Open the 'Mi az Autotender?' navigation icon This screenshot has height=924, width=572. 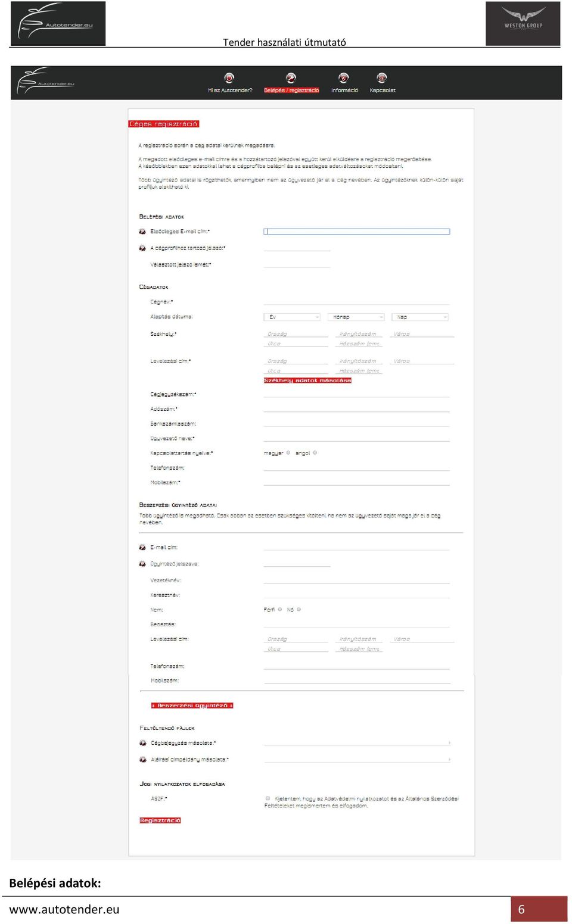229,78
